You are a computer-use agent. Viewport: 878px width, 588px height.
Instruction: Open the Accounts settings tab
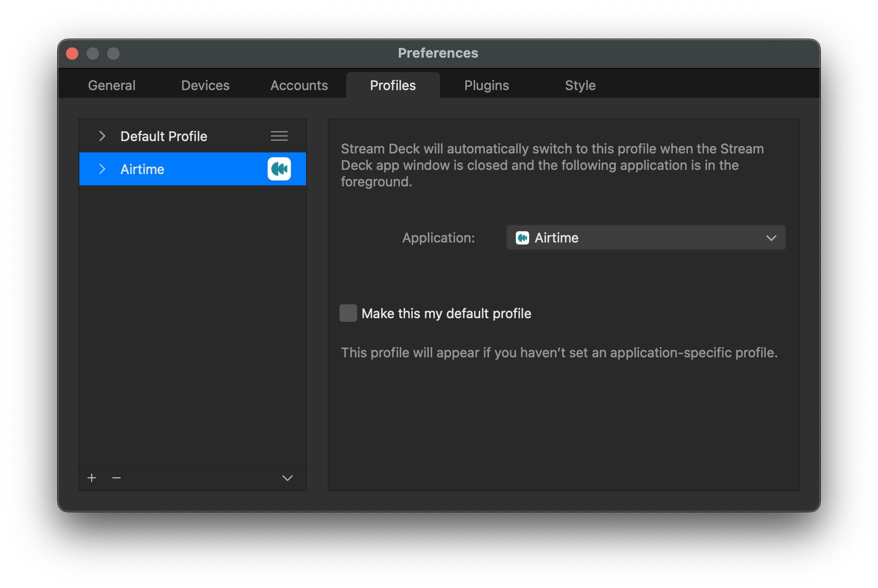click(299, 85)
